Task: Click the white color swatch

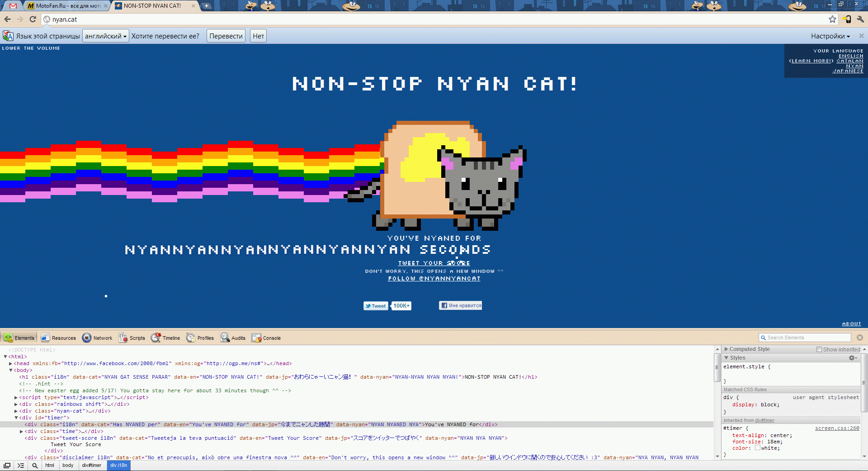Action: tap(757, 448)
